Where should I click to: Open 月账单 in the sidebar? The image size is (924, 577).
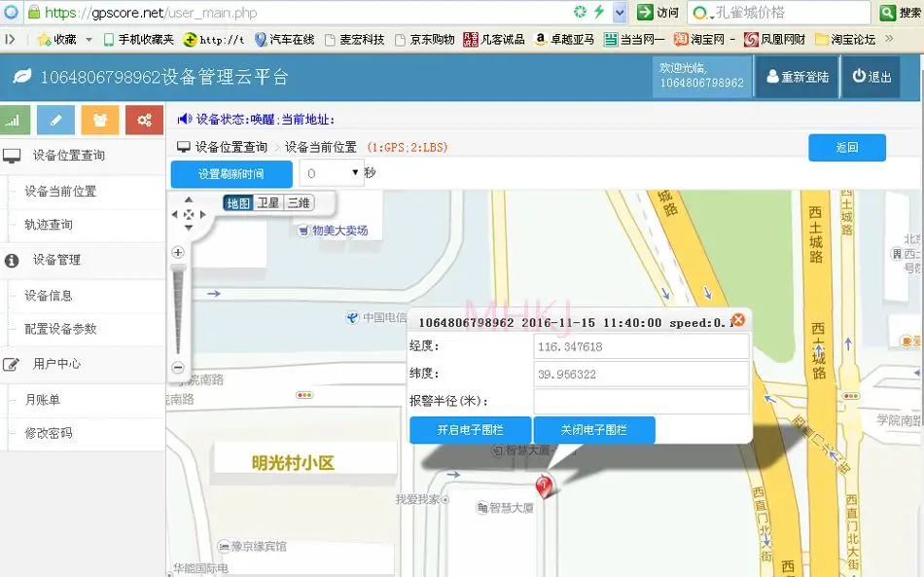coord(43,400)
